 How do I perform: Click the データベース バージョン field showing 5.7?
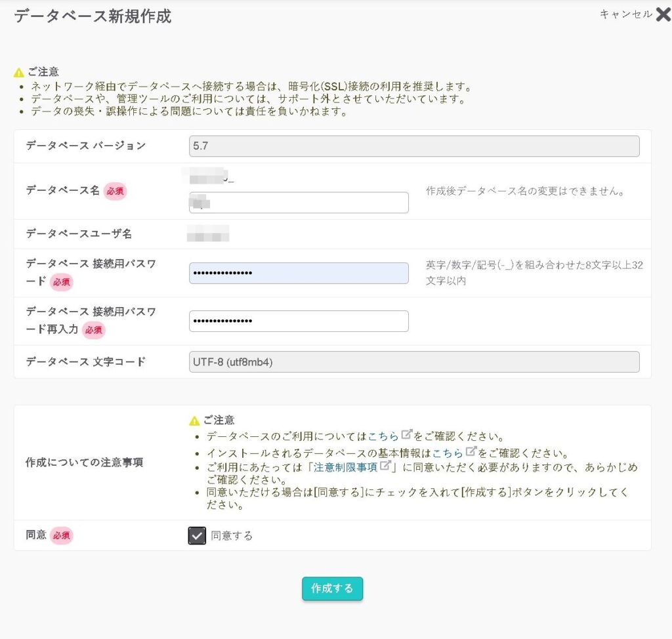tap(413, 146)
